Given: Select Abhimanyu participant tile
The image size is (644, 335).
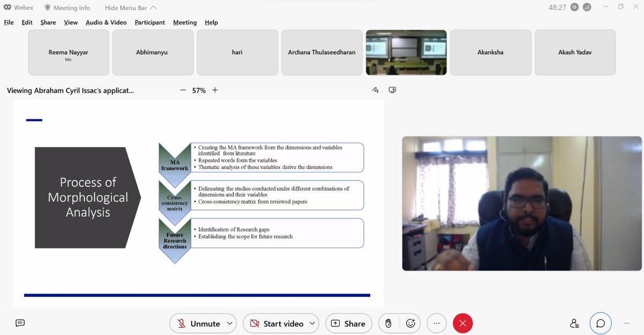Looking at the screenshot, I should point(153,53).
